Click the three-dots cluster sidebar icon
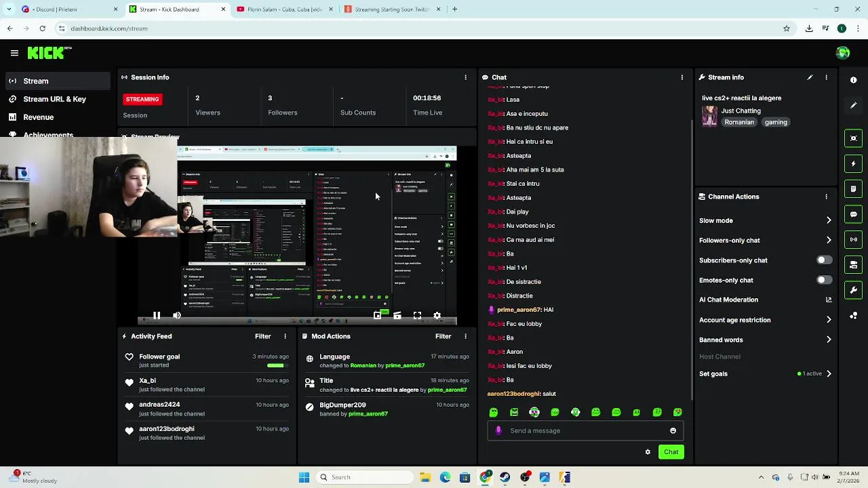The height and width of the screenshot is (488, 868). 854,316
